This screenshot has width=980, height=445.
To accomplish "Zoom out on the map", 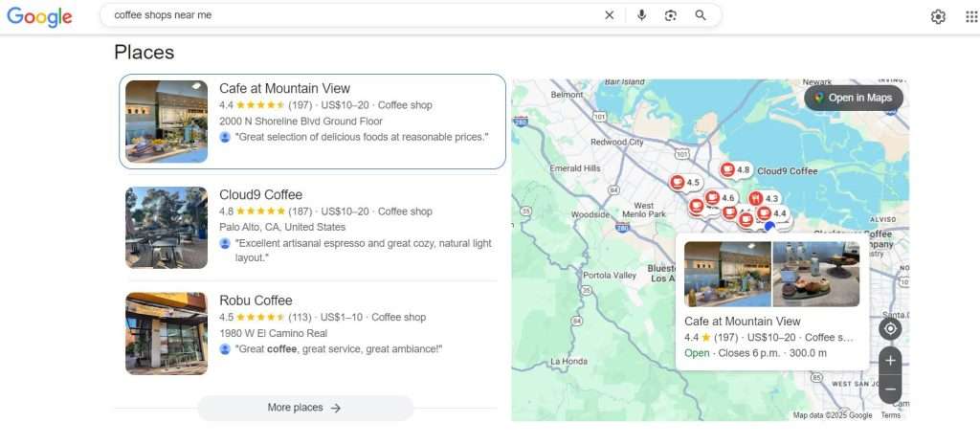I will [x=890, y=389].
